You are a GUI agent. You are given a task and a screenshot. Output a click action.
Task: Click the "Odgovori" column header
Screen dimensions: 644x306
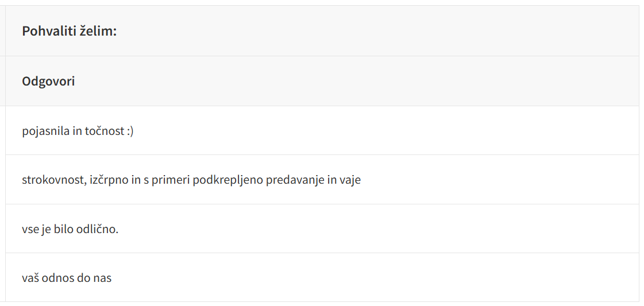tap(48, 82)
